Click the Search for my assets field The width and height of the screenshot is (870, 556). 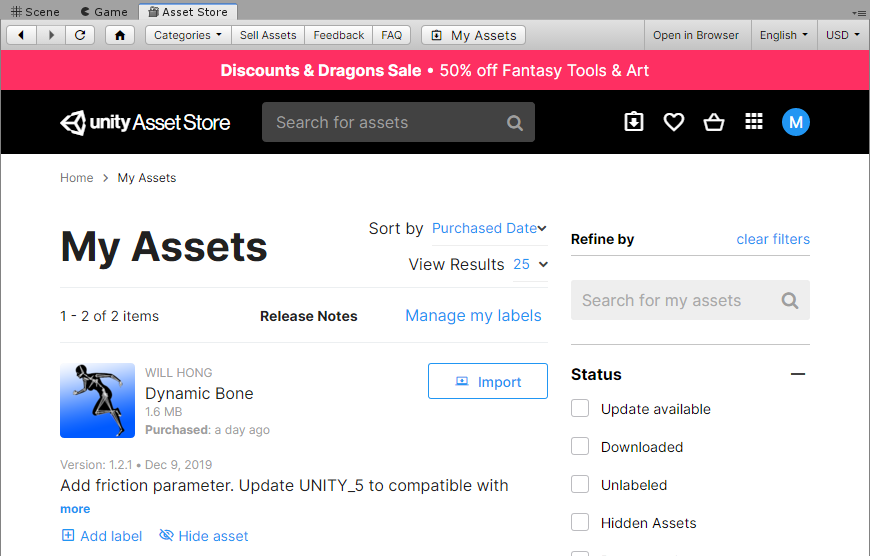click(x=676, y=300)
